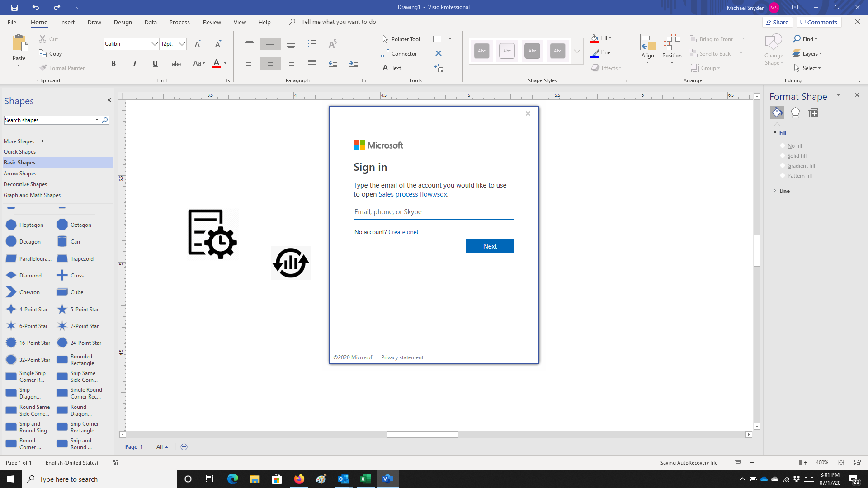Activate the Format Painter
Image resolution: width=868 pixels, height=488 pixels.
[62, 68]
